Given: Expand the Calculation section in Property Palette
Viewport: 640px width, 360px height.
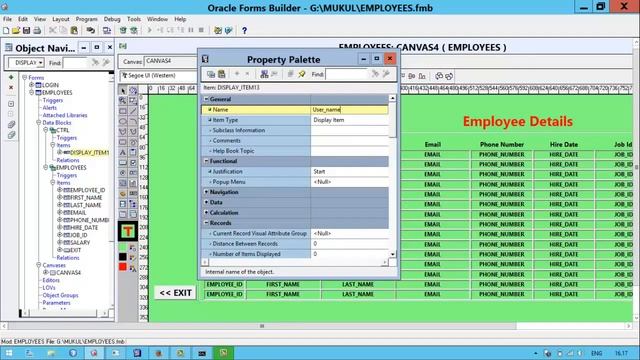Looking at the screenshot, I should [207, 213].
